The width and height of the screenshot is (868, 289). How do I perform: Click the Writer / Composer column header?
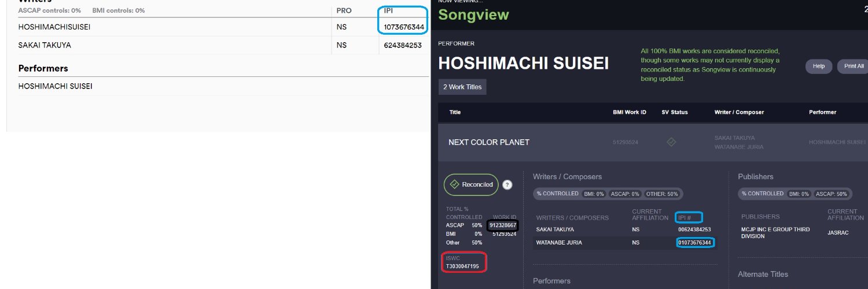pos(740,112)
